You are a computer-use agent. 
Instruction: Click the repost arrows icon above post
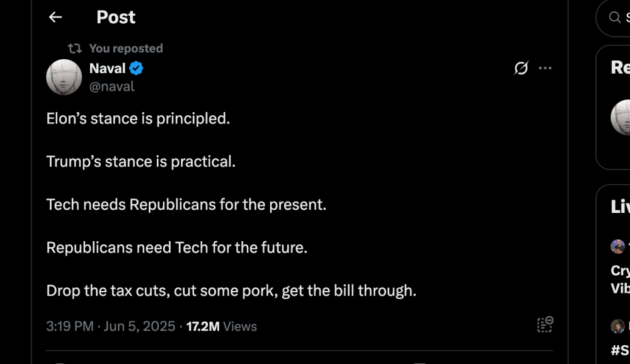point(75,48)
